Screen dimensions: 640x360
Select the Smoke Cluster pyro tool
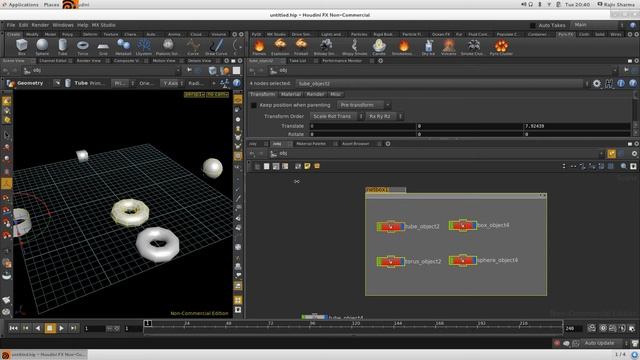click(473, 47)
